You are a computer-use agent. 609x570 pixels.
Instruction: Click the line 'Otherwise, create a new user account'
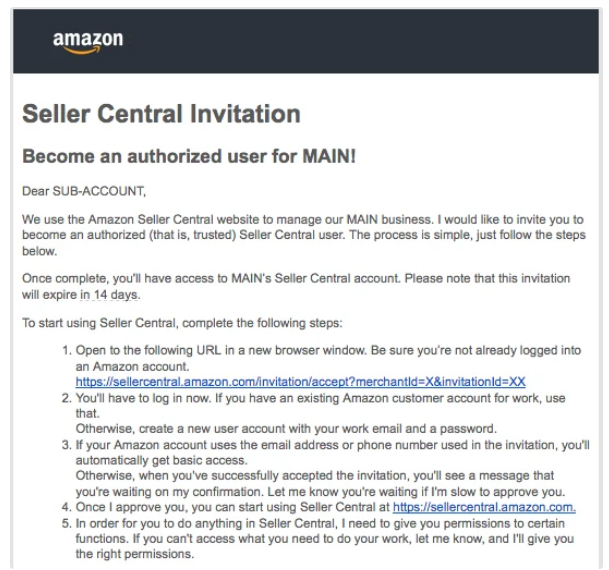[286, 429]
